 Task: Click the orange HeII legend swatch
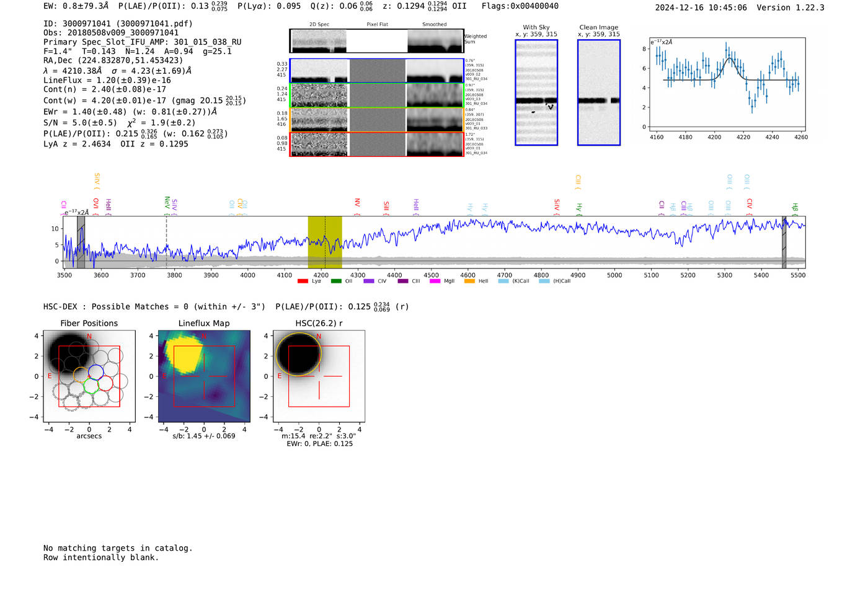[x=469, y=281]
